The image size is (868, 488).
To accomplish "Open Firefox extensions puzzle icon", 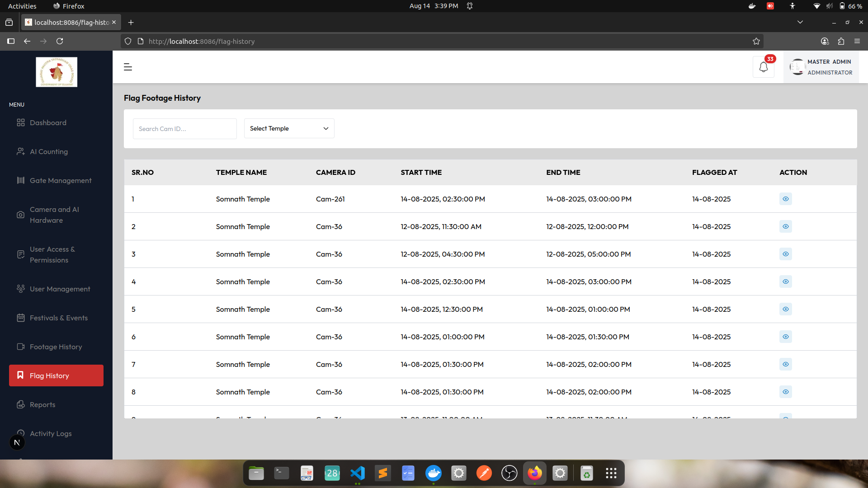I will click(841, 41).
